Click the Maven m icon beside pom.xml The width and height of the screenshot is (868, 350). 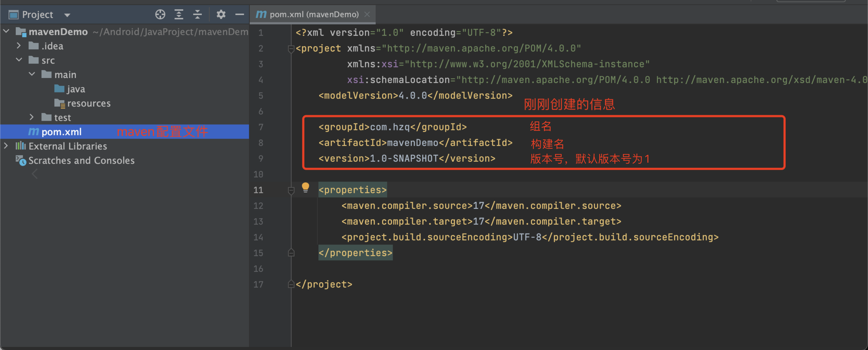[33, 131]
